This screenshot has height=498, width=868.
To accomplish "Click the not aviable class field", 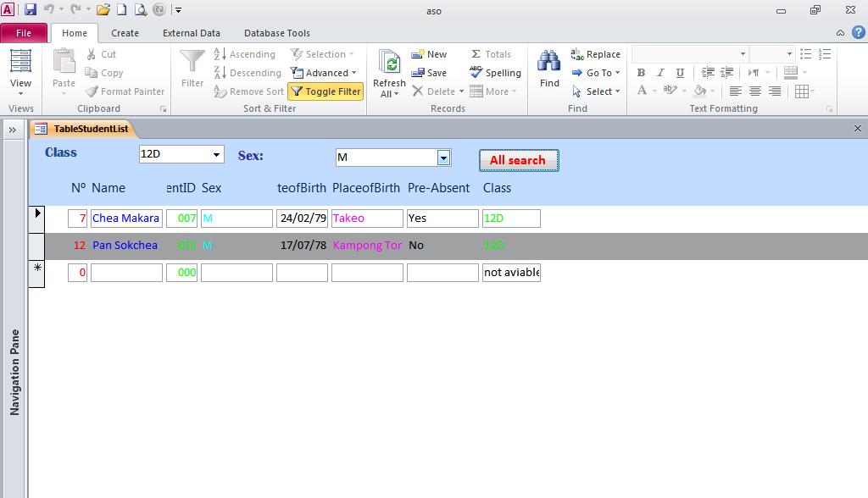I will pyautogui.click(x=511, y=272).
